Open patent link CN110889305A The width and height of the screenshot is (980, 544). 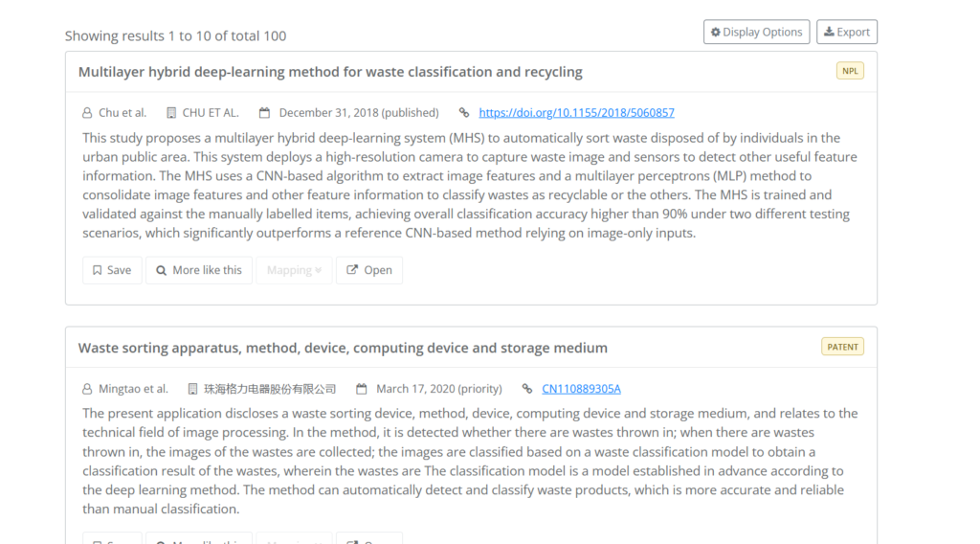[581, 389]
